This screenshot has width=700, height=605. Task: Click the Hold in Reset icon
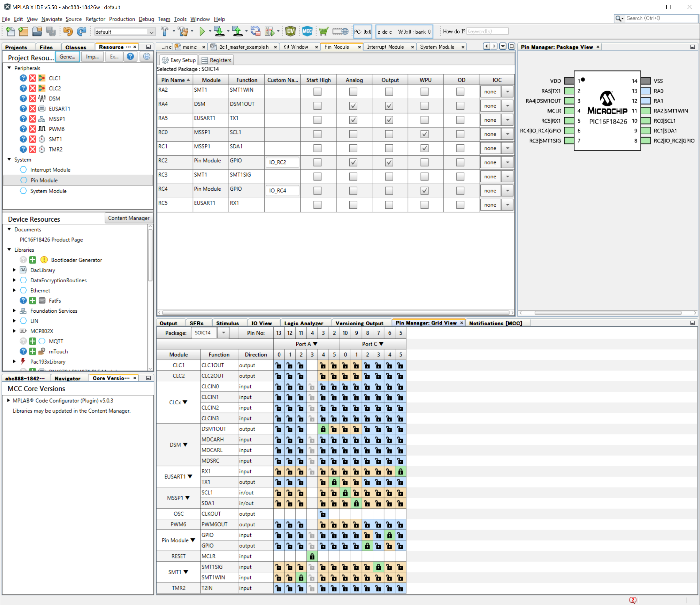256,32
